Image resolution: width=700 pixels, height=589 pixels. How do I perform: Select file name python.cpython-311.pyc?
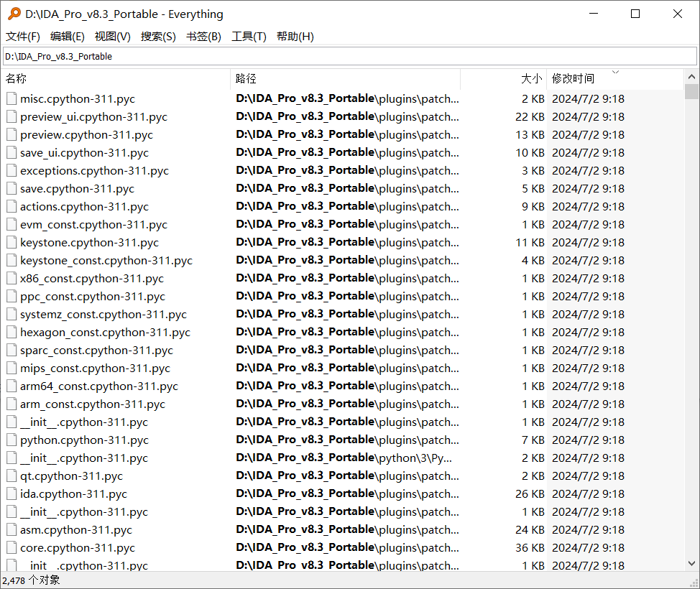(x=84, y=440)
